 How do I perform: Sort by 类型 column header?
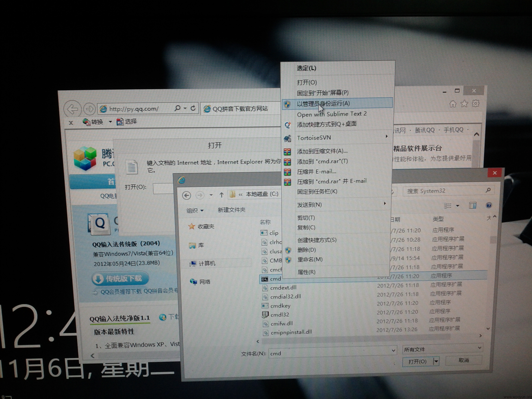coord(438,219)
